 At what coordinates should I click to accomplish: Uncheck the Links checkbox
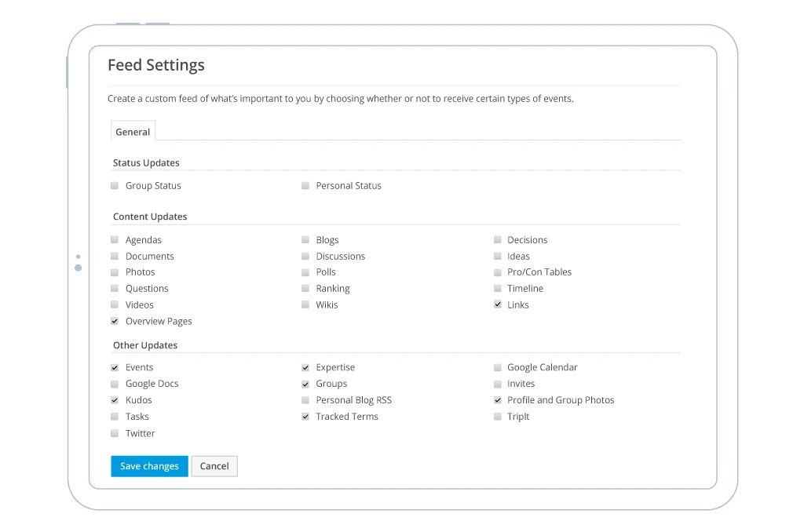498,304
